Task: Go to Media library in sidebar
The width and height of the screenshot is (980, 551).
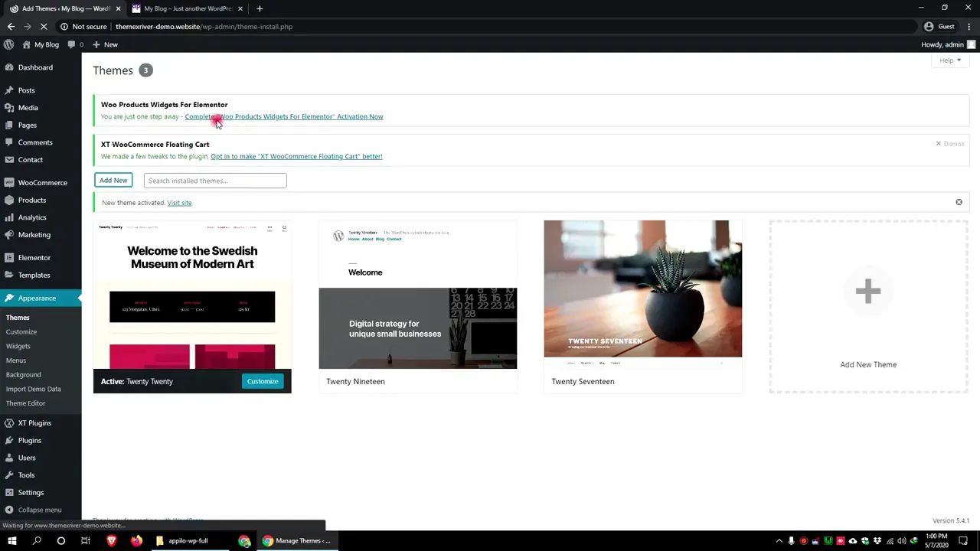Action: pyautogui.click(x=28, y=108)
